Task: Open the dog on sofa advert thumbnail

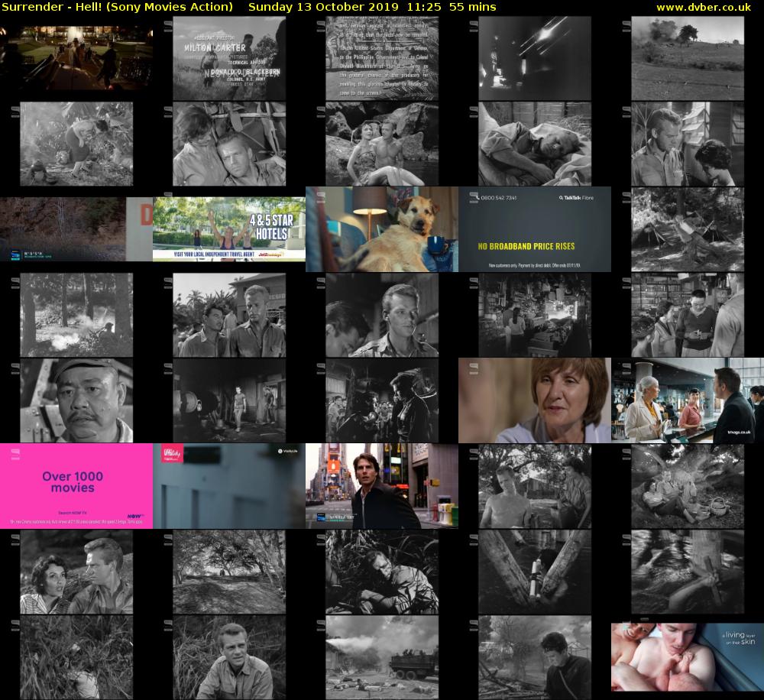Action: tap(382, 229)
